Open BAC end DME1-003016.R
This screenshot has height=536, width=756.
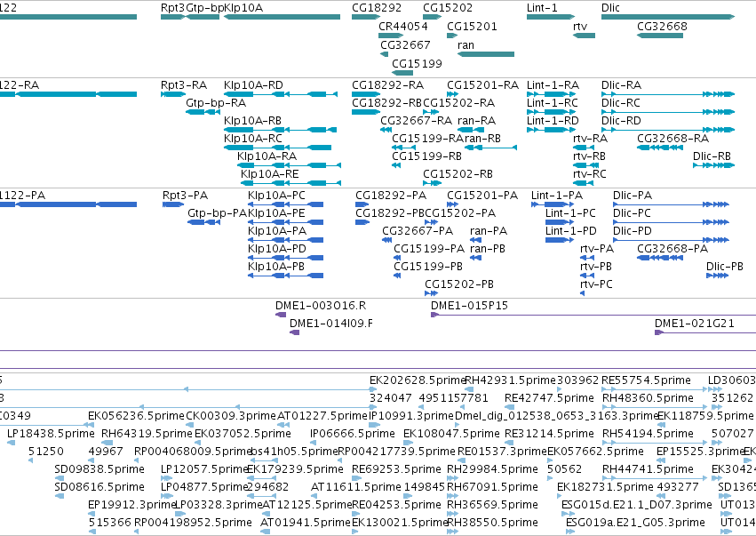[281, 315]
